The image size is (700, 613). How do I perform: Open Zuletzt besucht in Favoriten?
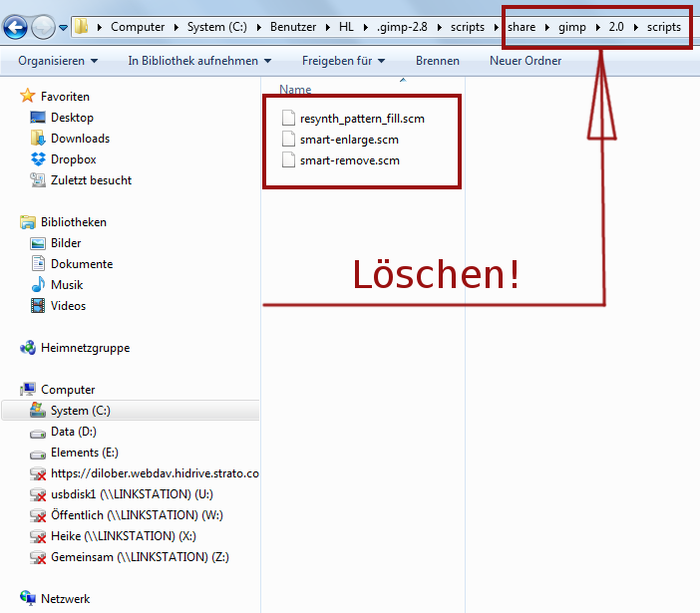[x=91, y=180]
